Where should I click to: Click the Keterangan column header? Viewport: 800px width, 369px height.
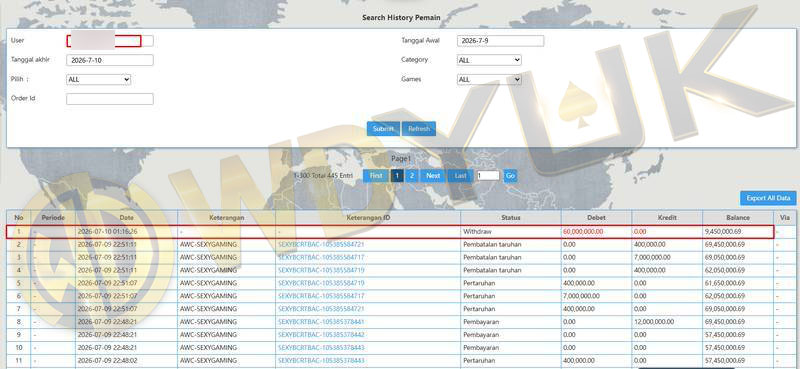[x=227, y=217]
